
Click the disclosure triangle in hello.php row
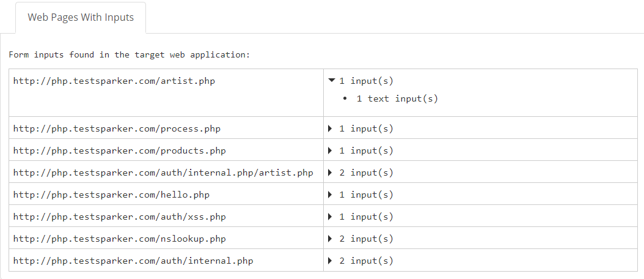click(331, 195)
